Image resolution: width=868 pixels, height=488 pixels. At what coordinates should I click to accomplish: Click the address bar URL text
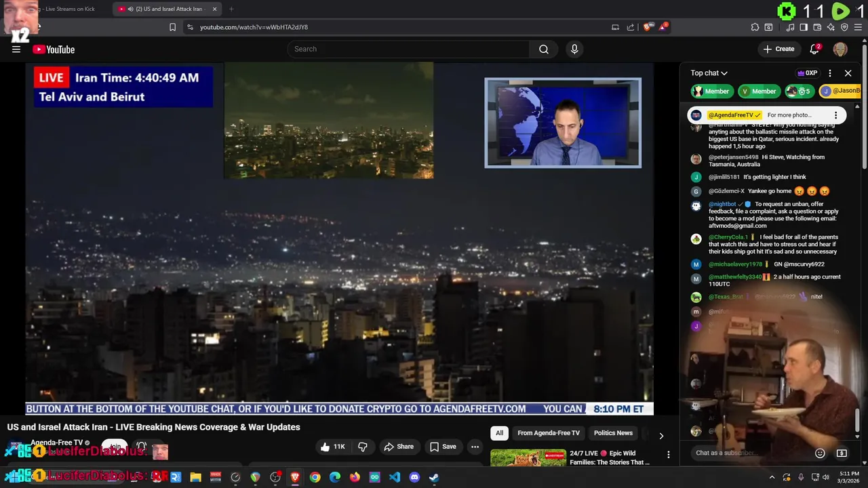(254, 27)
